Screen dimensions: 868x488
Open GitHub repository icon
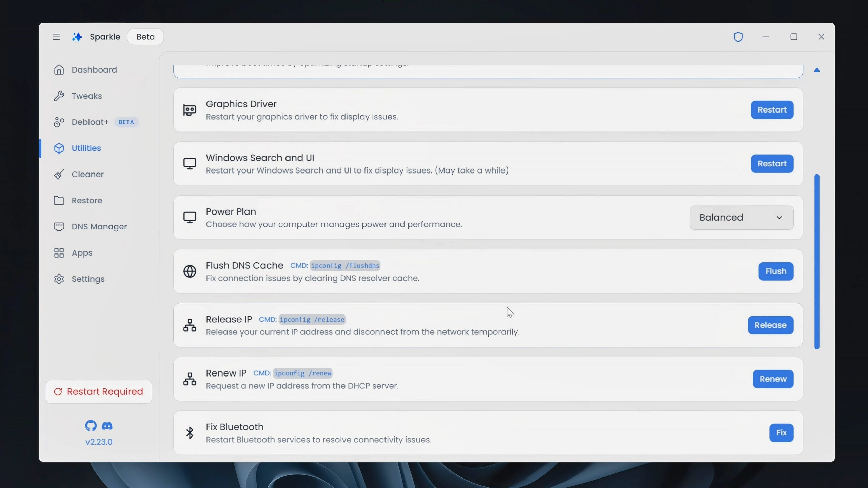point(91,426)
